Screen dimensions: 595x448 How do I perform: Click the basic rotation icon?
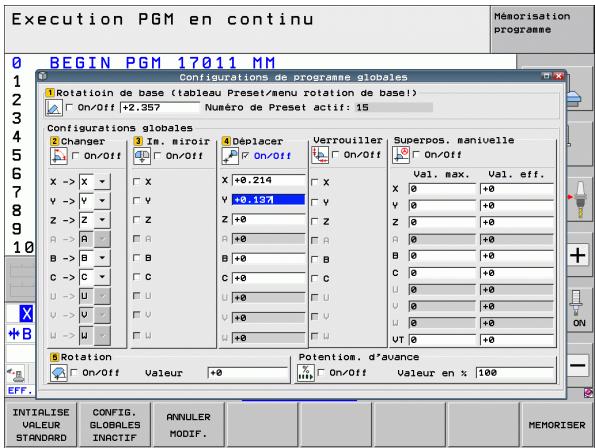pos(54,108)
